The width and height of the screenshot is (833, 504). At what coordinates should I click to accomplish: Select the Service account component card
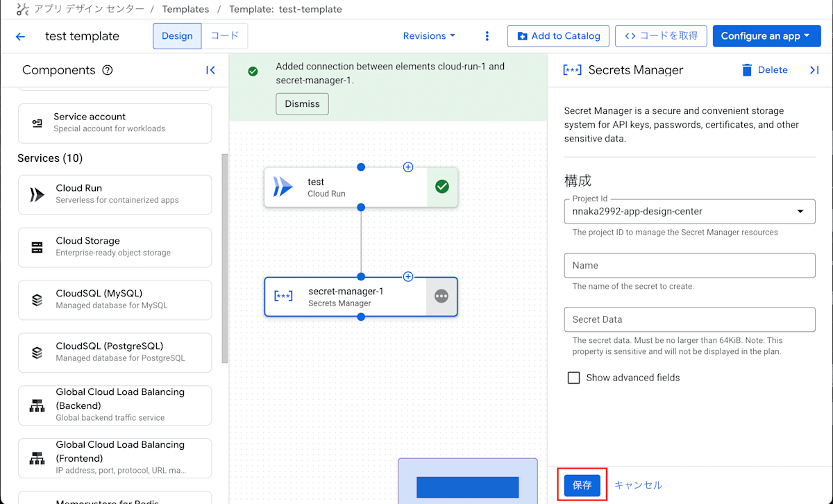[x=115, y=123]
